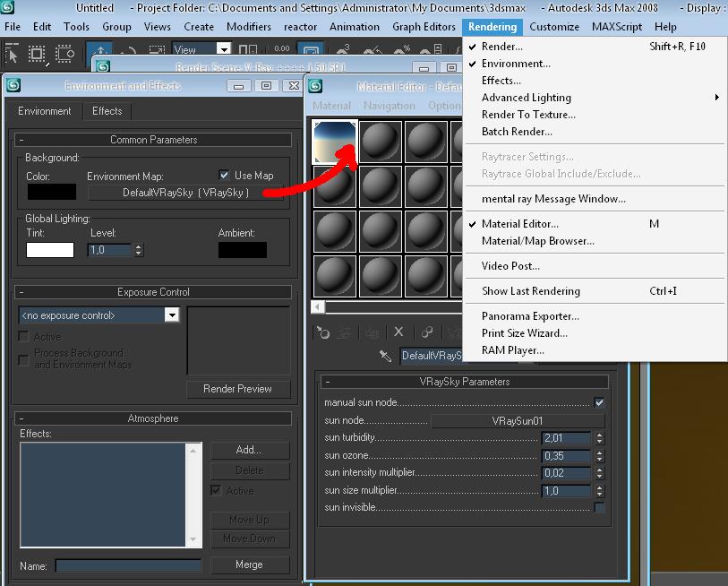728x586 pixels.
Task: Click the 3D Snaps toggle icon
Action: click(343, 48)
